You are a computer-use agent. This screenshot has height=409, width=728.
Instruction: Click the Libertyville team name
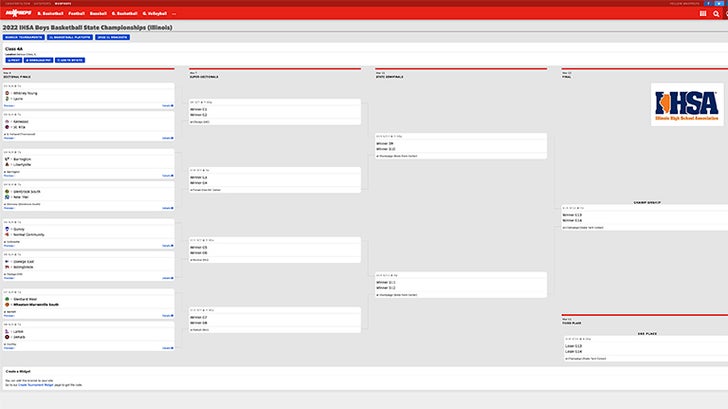(x=22, y=164)
